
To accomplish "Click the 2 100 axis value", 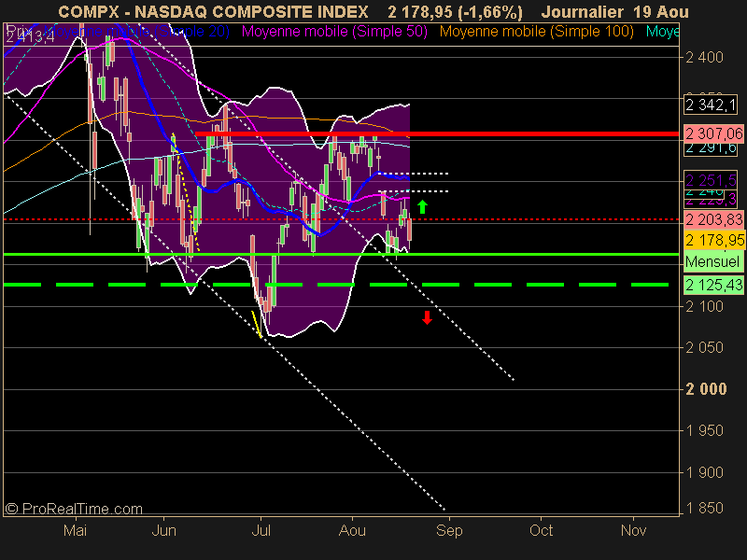I will pos(704,306).
